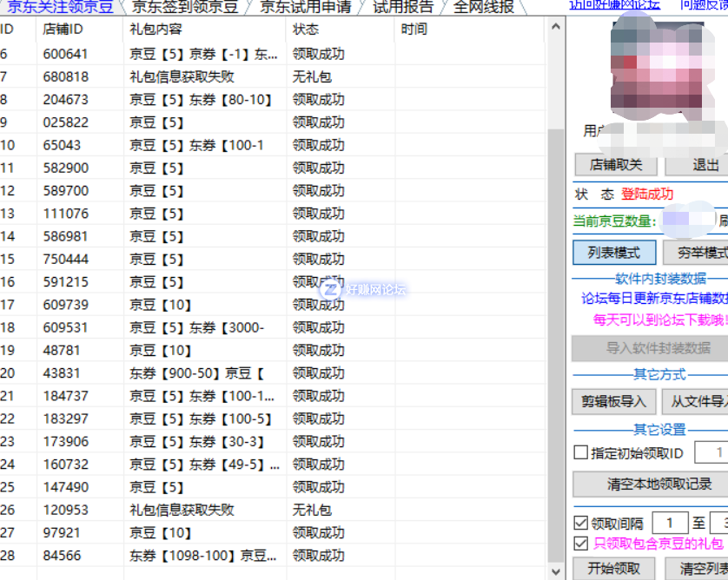Select the 试用报告 tab
728x580 pixels.
pyautogui.click(x=403, y=6)
